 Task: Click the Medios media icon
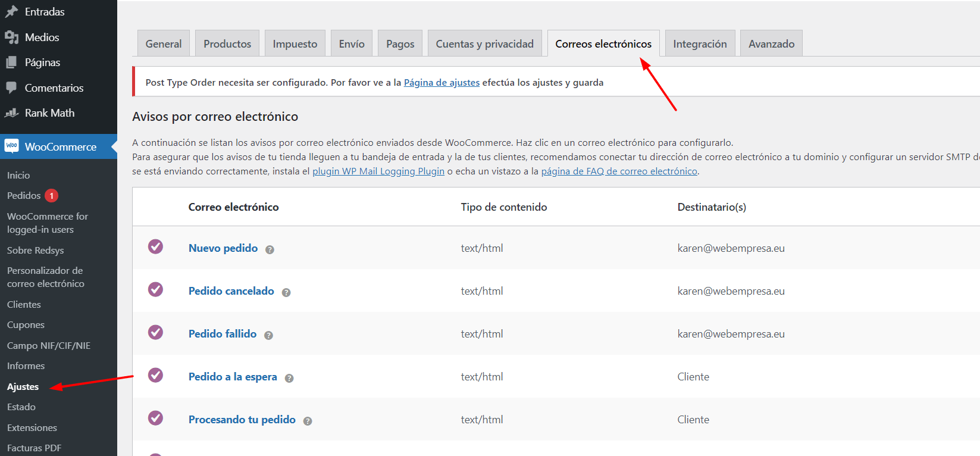[x=11, y=37]
